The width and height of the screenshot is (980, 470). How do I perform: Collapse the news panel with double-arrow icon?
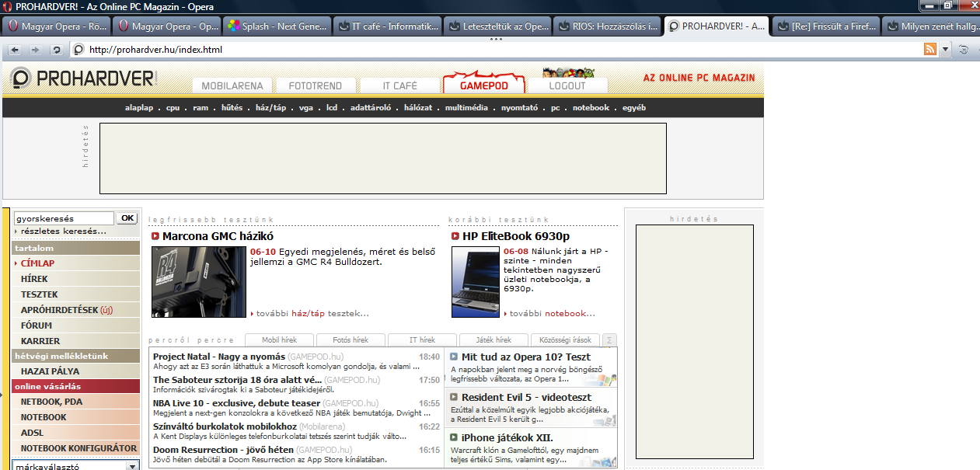(610, 340)
